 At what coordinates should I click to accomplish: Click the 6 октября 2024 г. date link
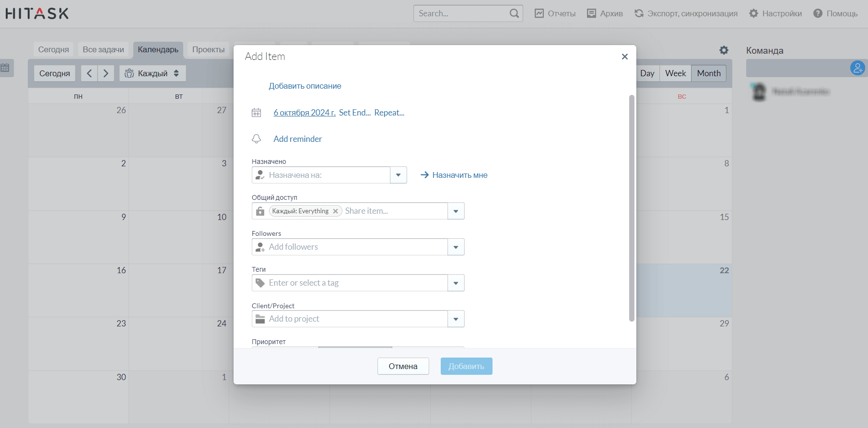coord(305,113)
